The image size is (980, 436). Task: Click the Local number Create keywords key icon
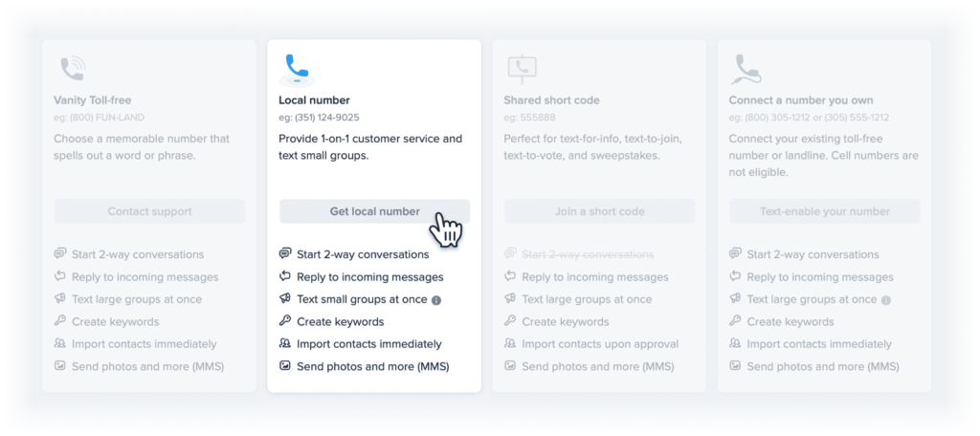click(x=285, y=321)
